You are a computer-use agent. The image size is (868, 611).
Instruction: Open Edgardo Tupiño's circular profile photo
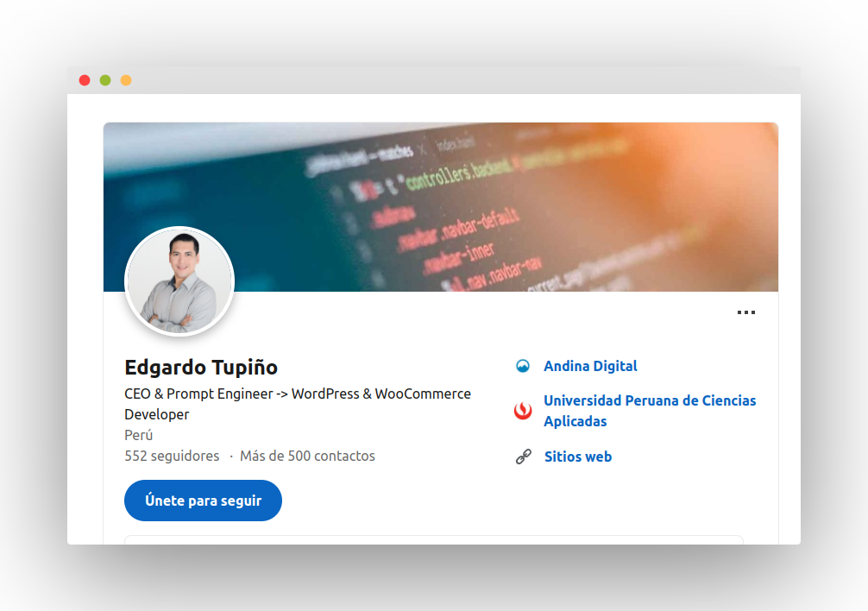(179, 281)
